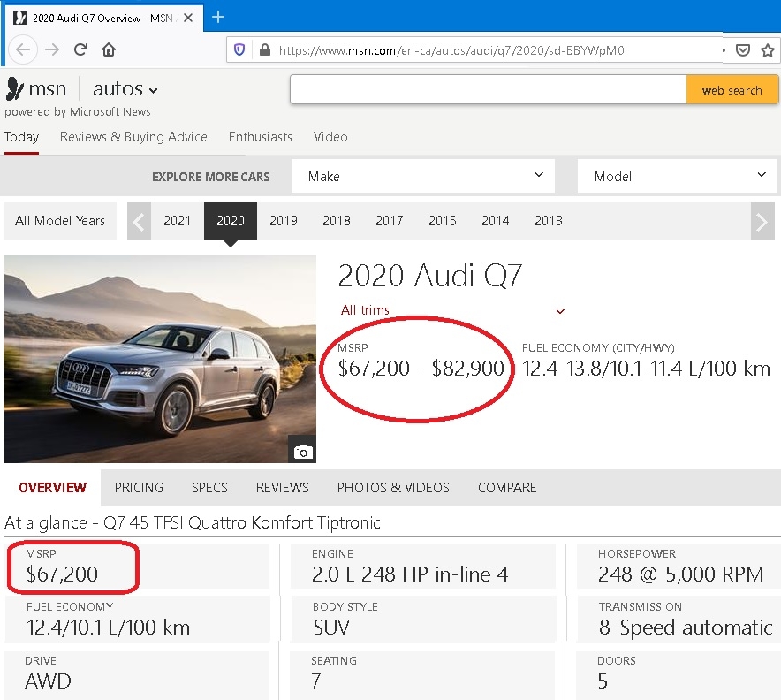Image resolution: width=781 pixels, height=700 pixels.
Task: Save page with the Pocket icon
Action: [x=743, y=50]
